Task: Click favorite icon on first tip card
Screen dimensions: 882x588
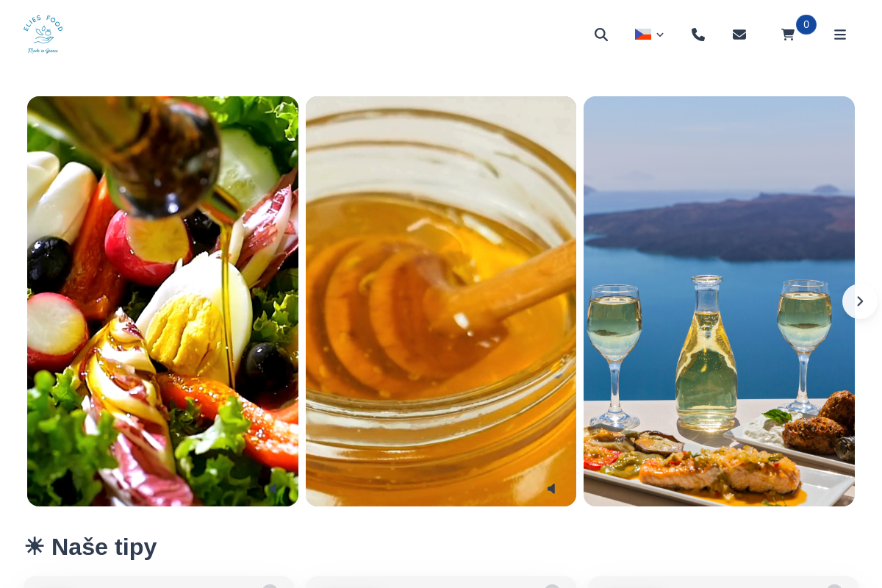Action: [x=270, y=587]
